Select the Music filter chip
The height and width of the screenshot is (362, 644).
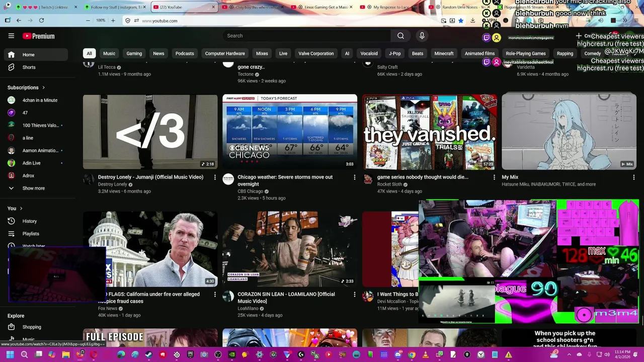tap(109, 53)
